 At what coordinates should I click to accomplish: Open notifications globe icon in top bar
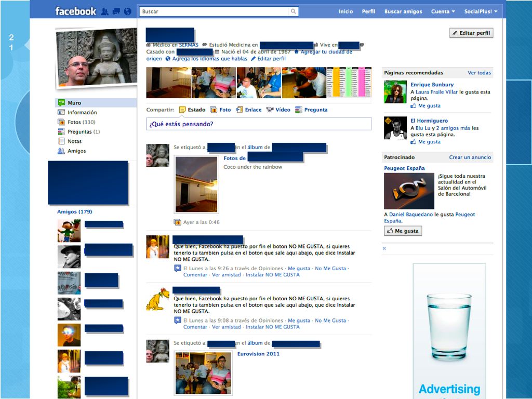(x=128, y=11)
